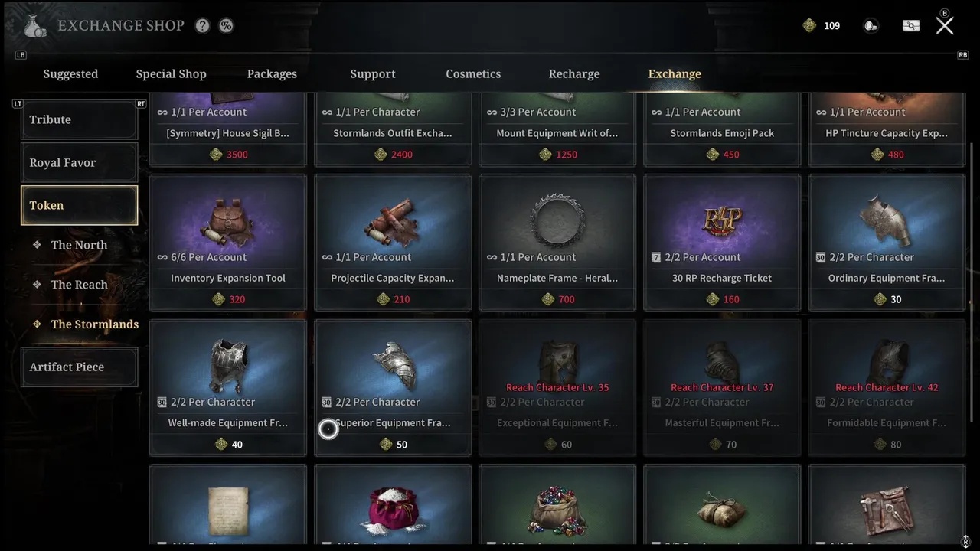Open the Special Shop tab

171,73
